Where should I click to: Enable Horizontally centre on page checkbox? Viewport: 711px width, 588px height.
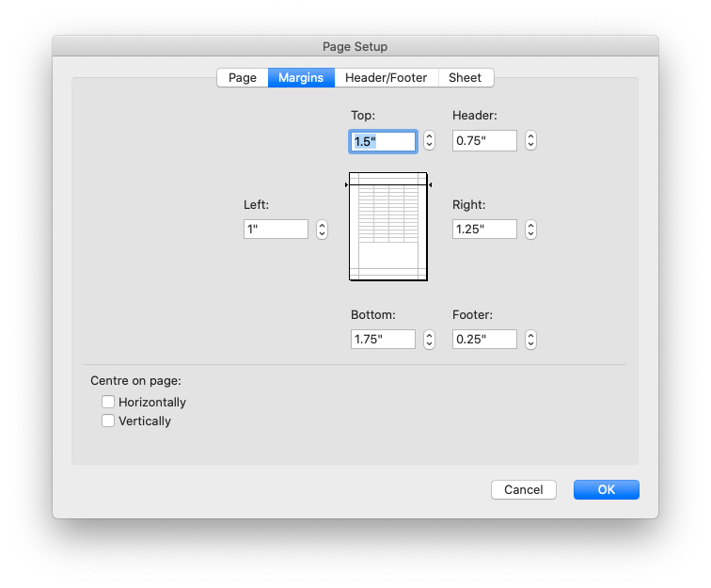pos(108,402)
